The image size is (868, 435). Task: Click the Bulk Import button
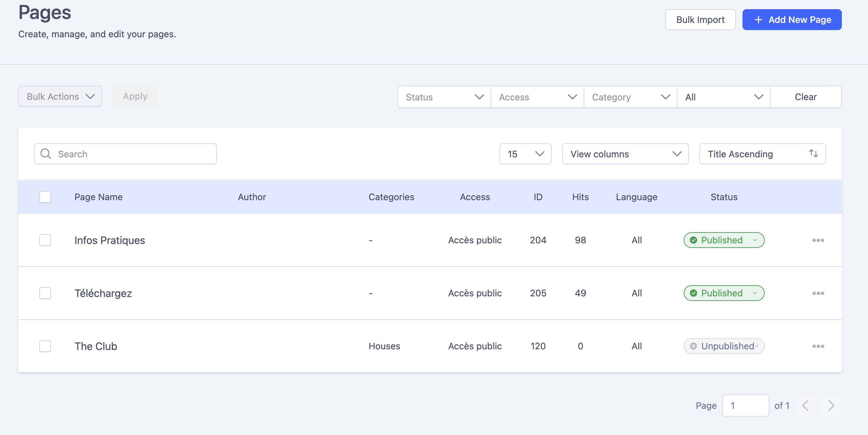click(700, 20)
